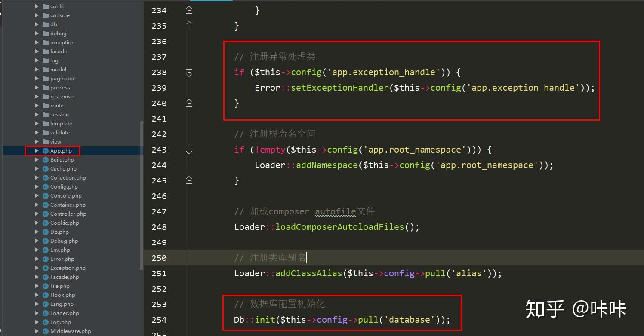This screenshot has height=336, width=644.
Task: Click the Error.php file icon
Action: click(46, 259)
